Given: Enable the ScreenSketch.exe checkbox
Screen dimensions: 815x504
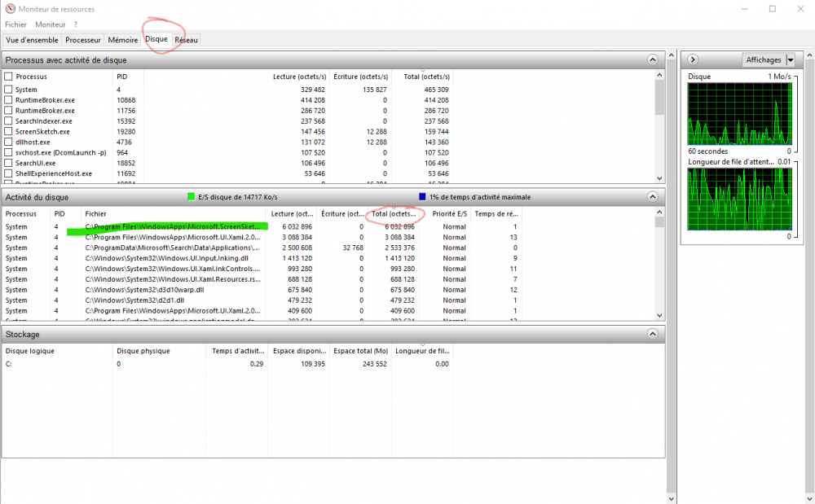Looking at the screenshot, I should [9, 132].
